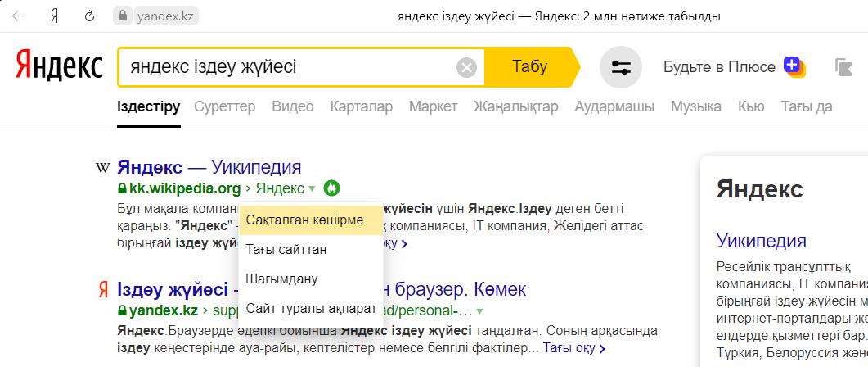868x367 pixels.
Task: Open the Яндекс — Уикипедия result title
Action: click(x=209, y=167)
